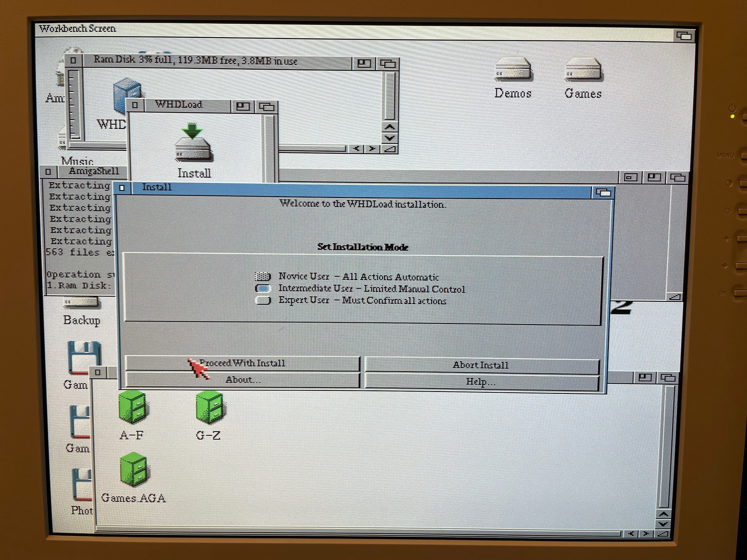This screenshot has height=560, width=747.
Task: Zoom the WHDLoad window
Action: coord(243,106)
